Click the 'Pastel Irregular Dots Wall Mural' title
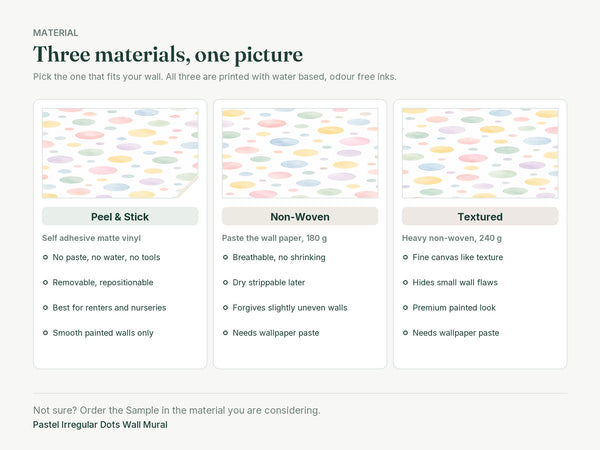 (100, 425)
